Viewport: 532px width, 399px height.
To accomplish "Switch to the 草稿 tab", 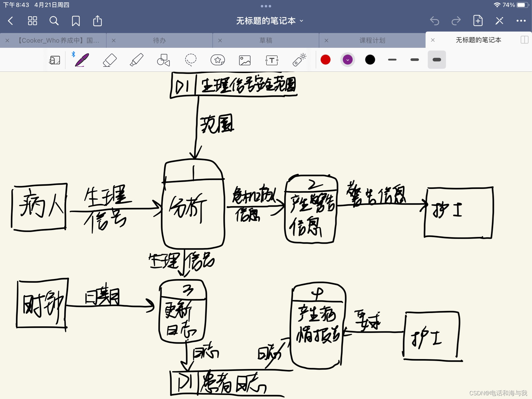I will [x=266, y=40].
